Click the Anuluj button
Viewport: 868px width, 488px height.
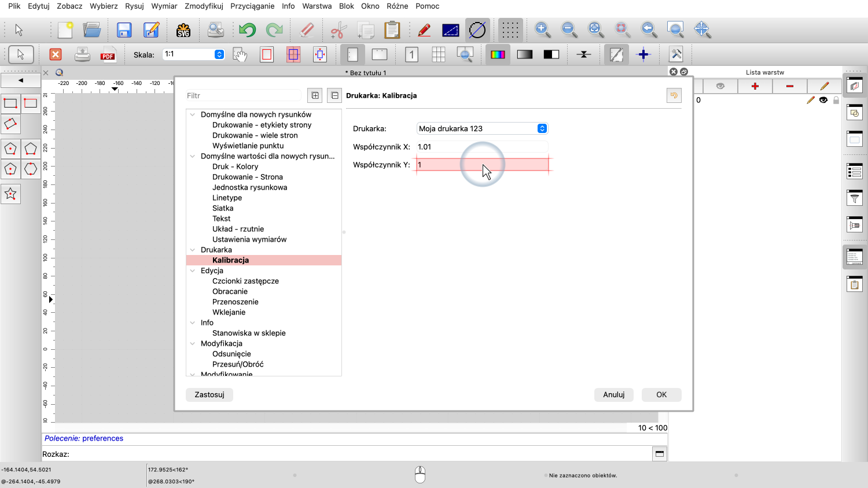(x=614, y=394)
